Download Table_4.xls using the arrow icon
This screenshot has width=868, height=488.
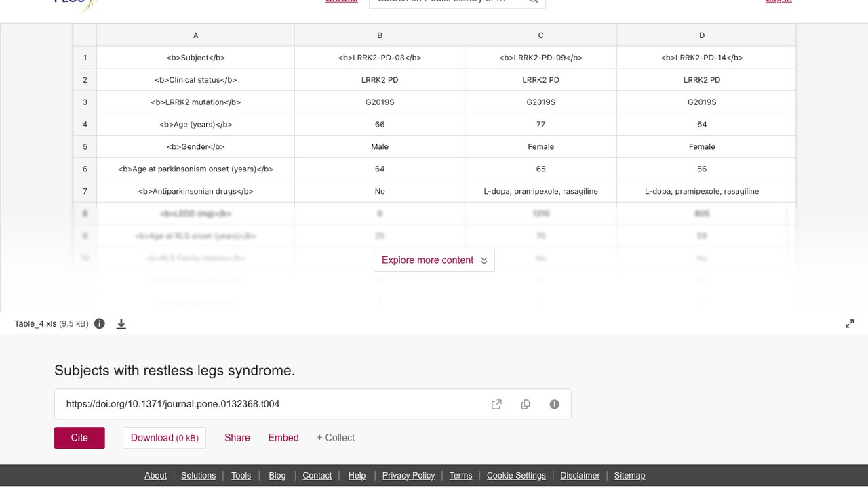tap(121, 324)
